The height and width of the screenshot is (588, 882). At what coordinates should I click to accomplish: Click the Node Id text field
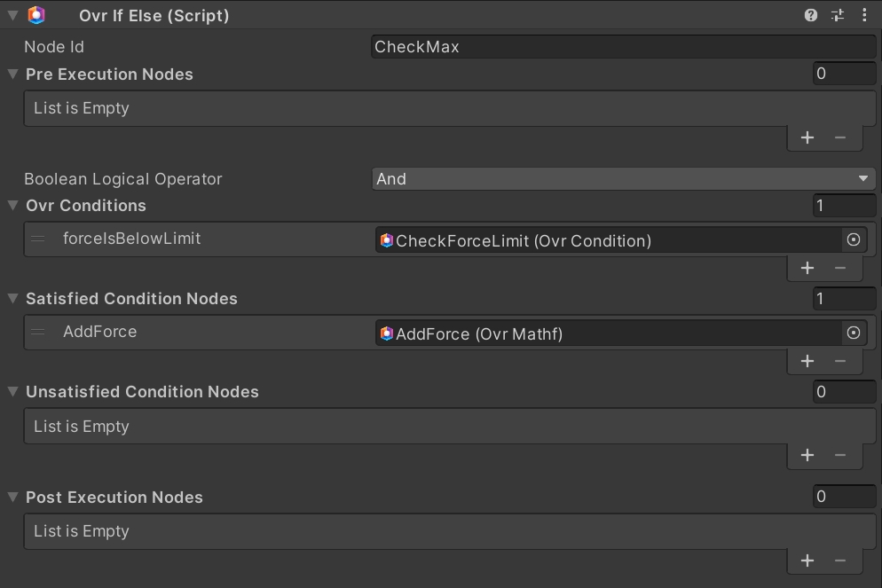[x=623, y=47]
